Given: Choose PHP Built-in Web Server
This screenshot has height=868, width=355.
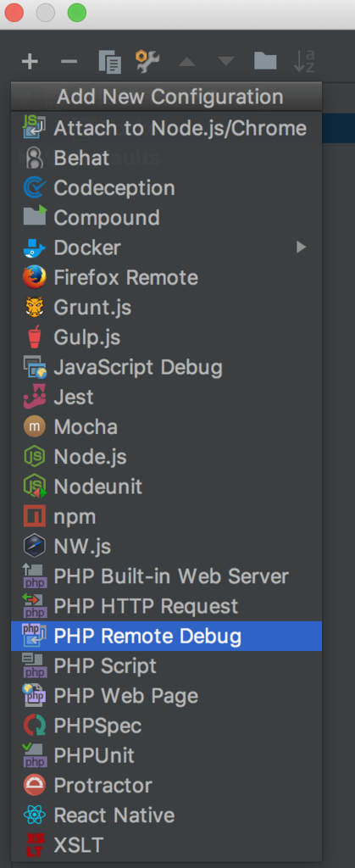Looking at the screenshot, I should coord(166,576).
